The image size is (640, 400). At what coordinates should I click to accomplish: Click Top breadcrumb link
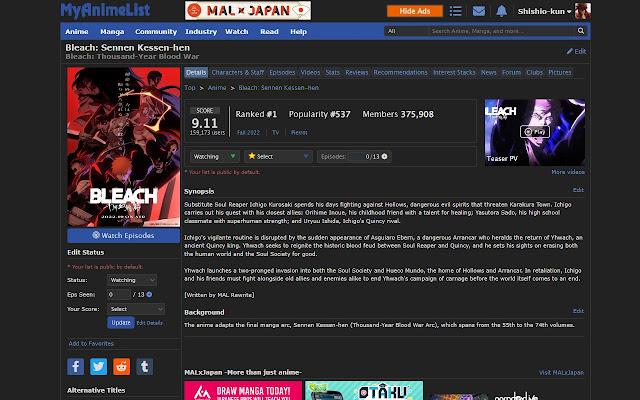tap(190, 88)
